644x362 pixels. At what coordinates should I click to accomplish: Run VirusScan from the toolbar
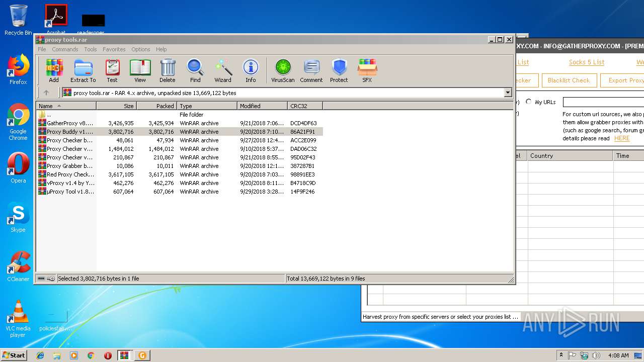tap(283, 70)
